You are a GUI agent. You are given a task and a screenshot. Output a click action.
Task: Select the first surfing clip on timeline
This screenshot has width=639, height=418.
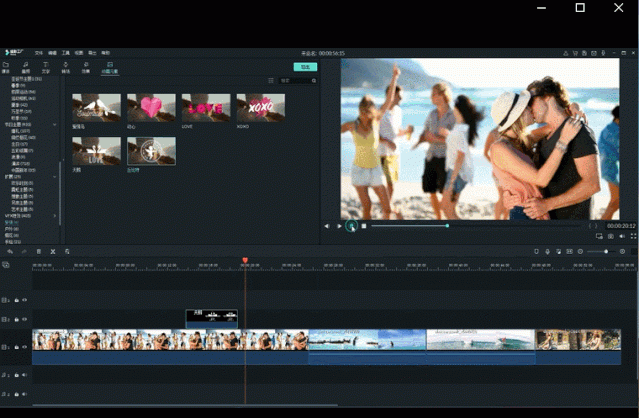[x=367, y=347]
